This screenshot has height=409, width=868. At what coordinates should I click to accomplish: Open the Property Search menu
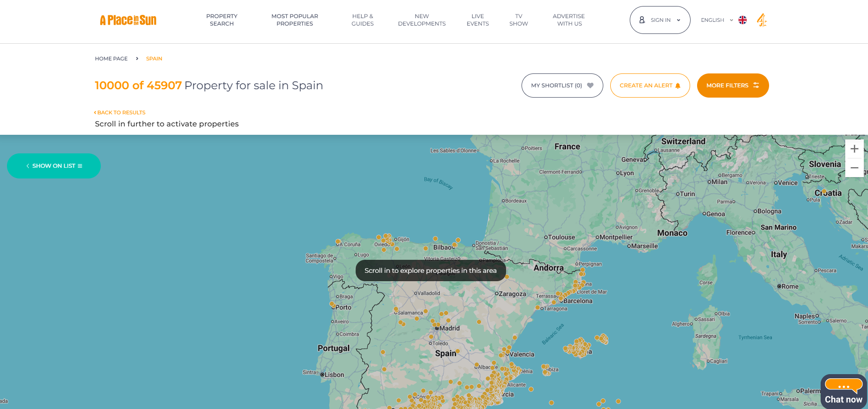[x=222, y=20]
